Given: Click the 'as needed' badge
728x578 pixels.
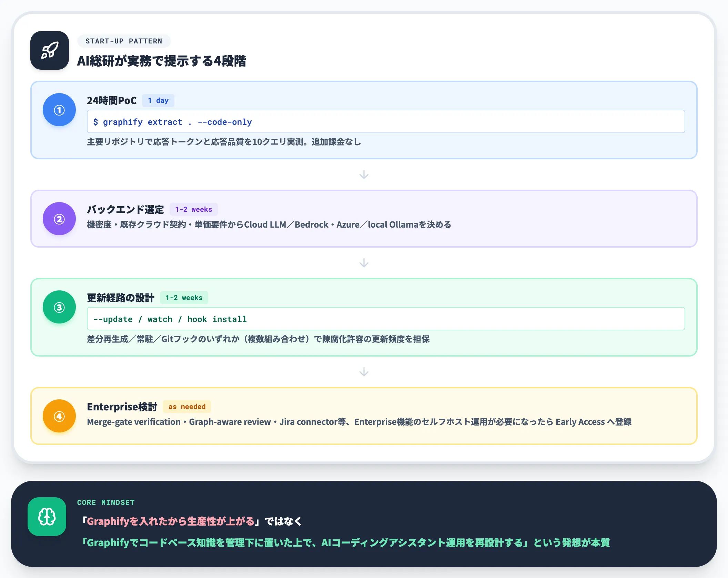Looking at the screenshot, I should [187, 407].
